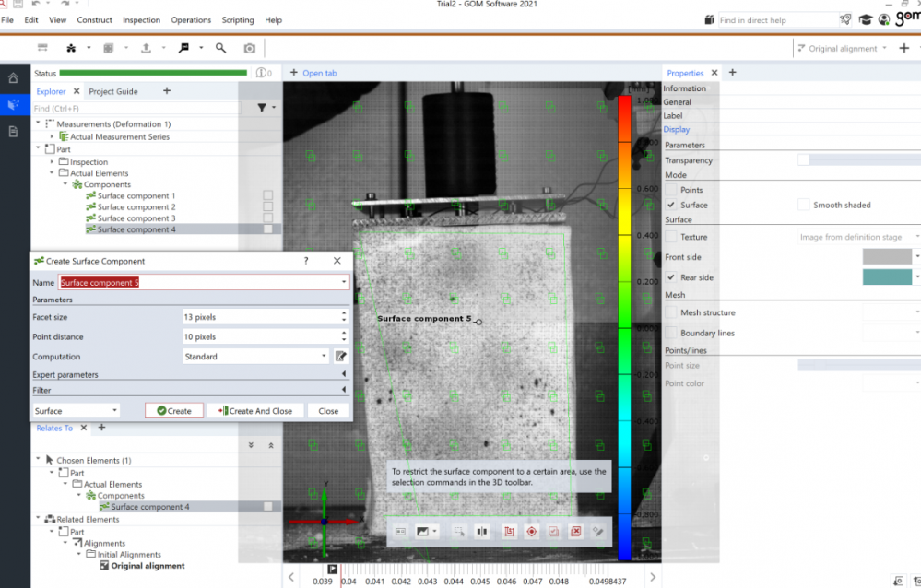Click the home icon in left sidebar
This screenshot has width=921, height=588.
13,78
